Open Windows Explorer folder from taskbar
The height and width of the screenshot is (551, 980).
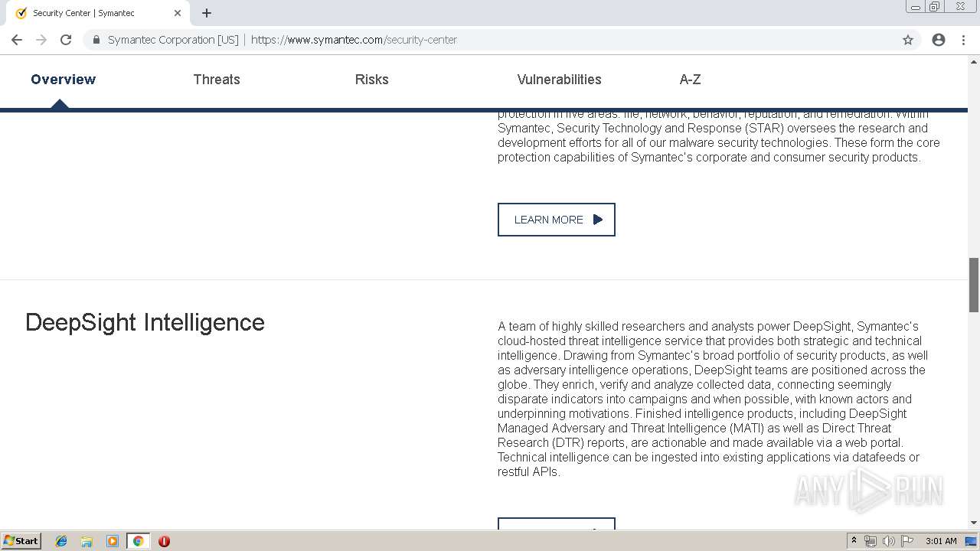point(87,541)
